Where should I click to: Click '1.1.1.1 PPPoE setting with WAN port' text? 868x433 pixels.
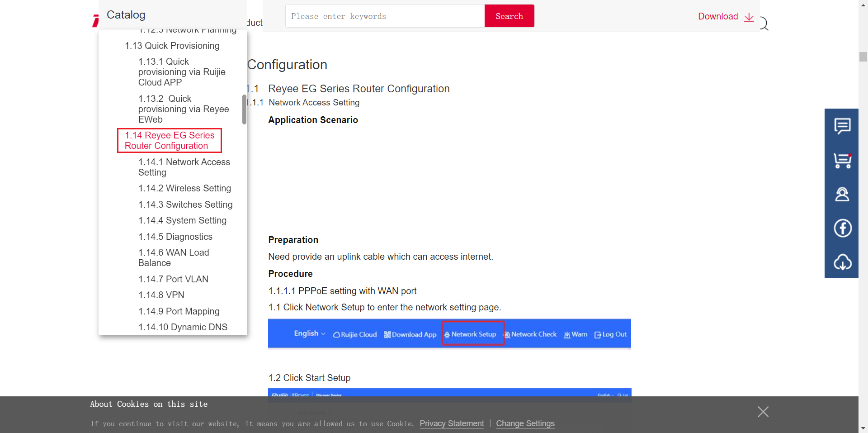(x=342, y=291)
